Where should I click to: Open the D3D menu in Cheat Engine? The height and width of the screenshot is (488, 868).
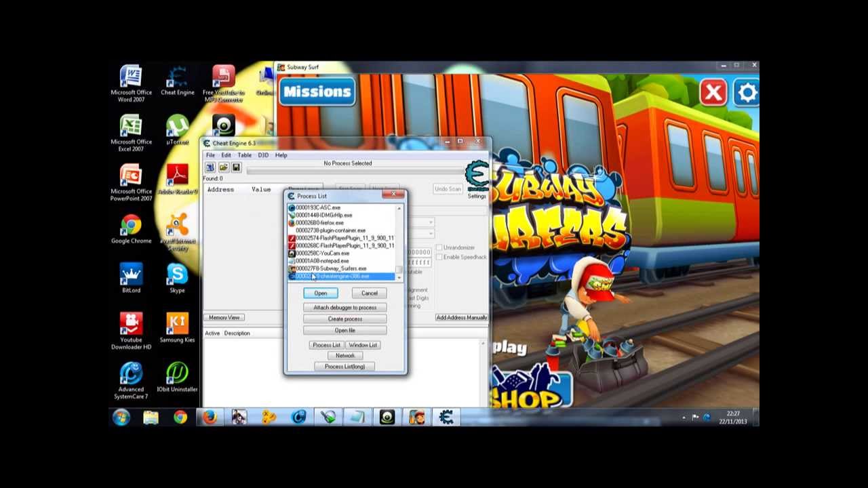pos(263,155)
